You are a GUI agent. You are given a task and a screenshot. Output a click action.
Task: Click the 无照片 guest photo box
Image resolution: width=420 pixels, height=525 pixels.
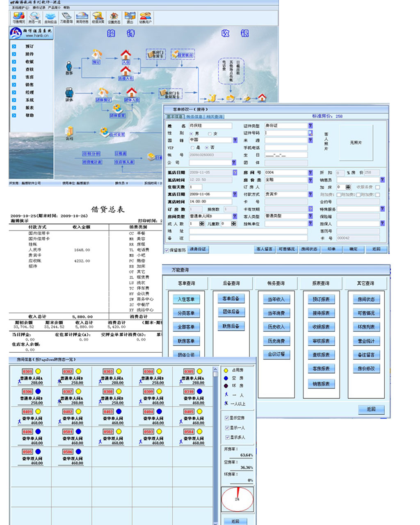point(356,143)
